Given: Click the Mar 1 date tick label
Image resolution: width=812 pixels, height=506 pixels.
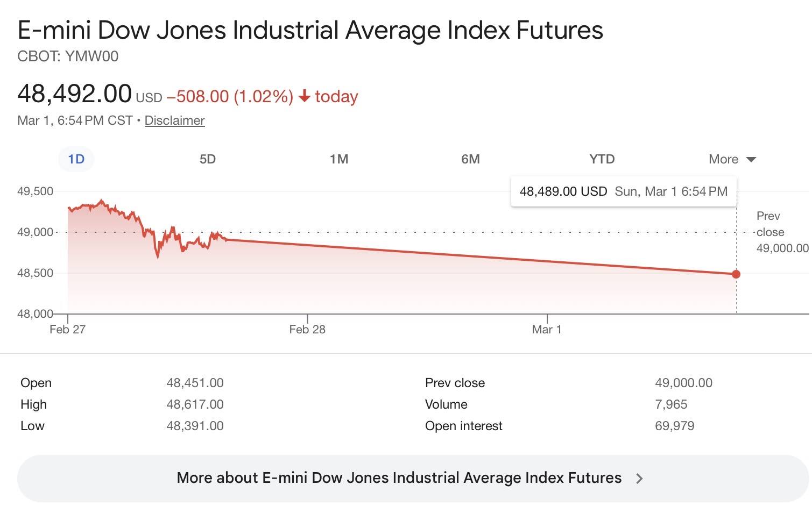Looking at the screenshot, I should pos(547,329).
